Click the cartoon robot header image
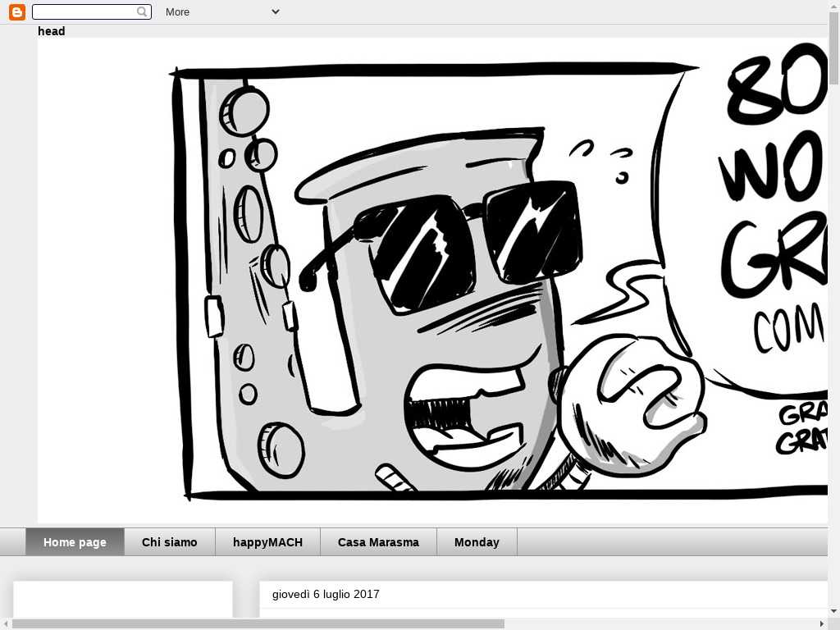840x630 pixels. 432,281
